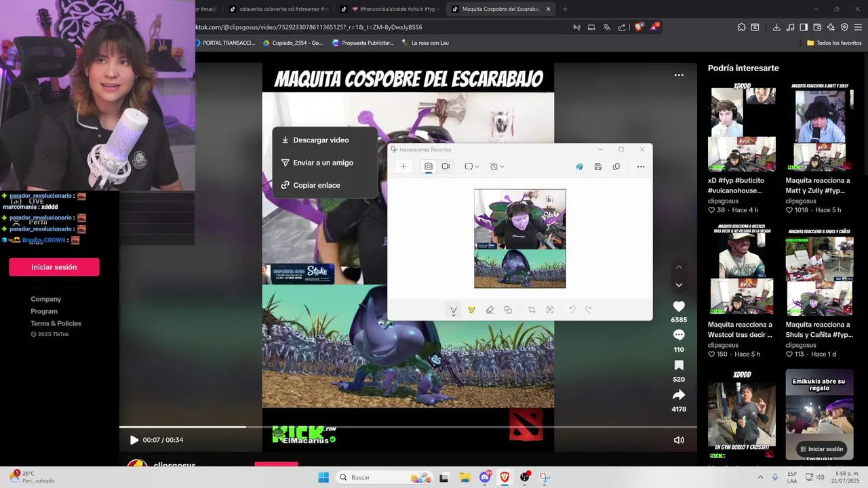Start a new snip in Snipping Tool

coord(403,166)
